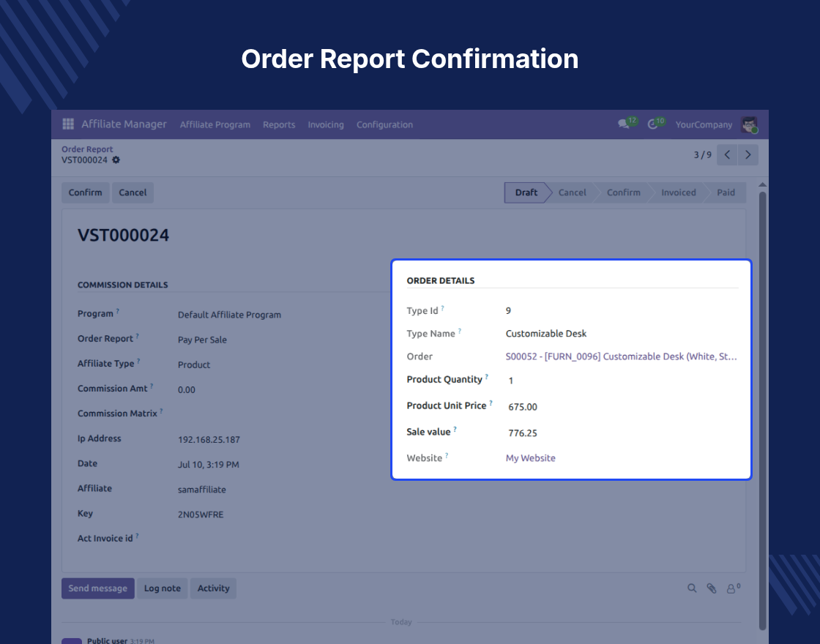Click the vertical scrollbar of the form
The width and height of the screenshot is (820, 644).
762,411
